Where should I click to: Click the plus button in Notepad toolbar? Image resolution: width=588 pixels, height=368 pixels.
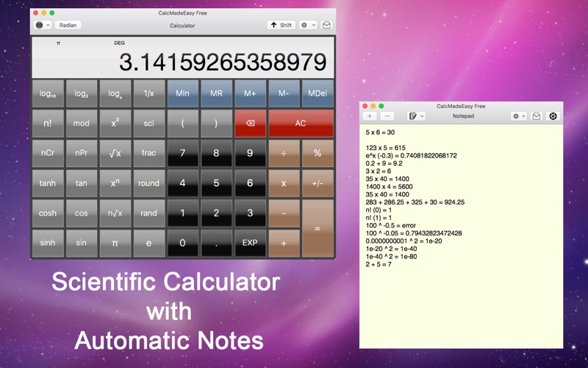pyautogui.click(x=370, y=116)
